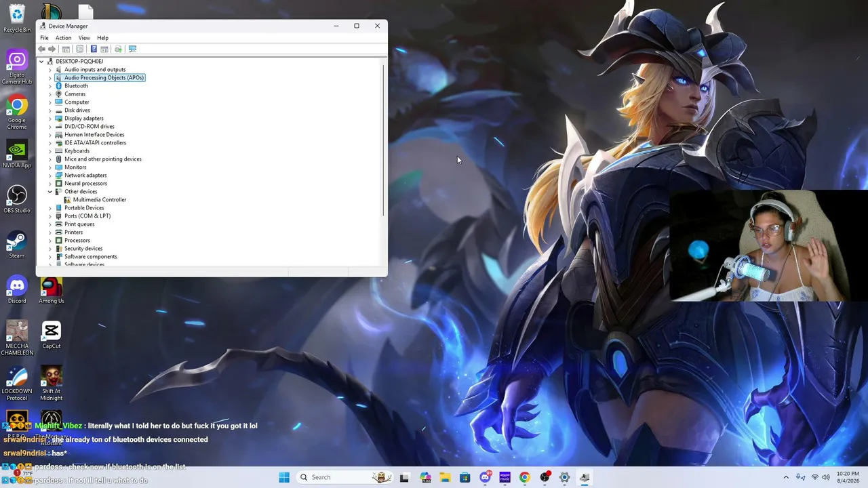Click Scan for hardware changes monitor icon
This screenshot has height=488, width=868.
point(132,49)
